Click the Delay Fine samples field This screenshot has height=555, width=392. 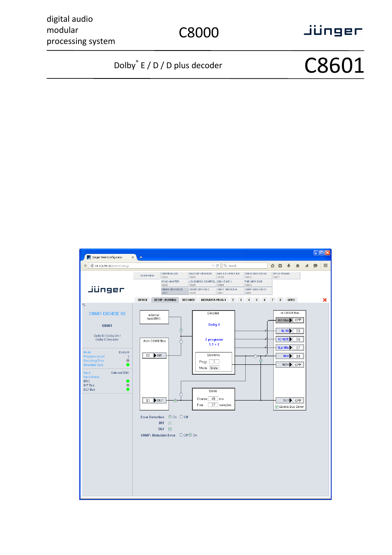coord(213,405)
